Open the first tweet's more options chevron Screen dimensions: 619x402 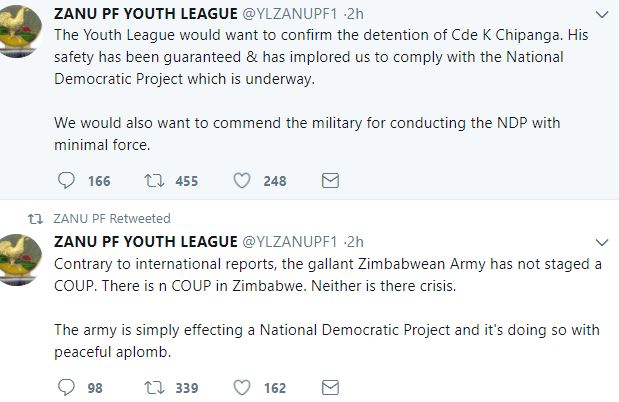(x=600, y=15)
